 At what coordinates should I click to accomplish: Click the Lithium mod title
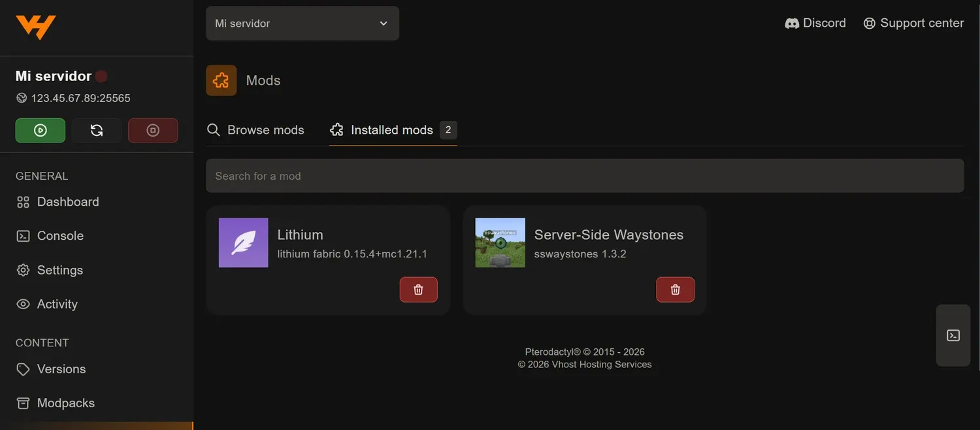click(x=301, y=235)
